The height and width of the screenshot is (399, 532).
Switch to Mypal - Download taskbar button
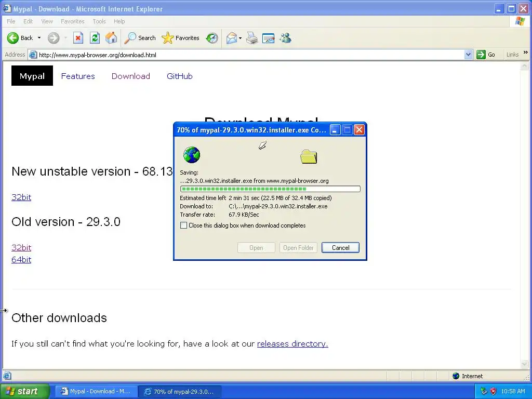click(96, 391)
